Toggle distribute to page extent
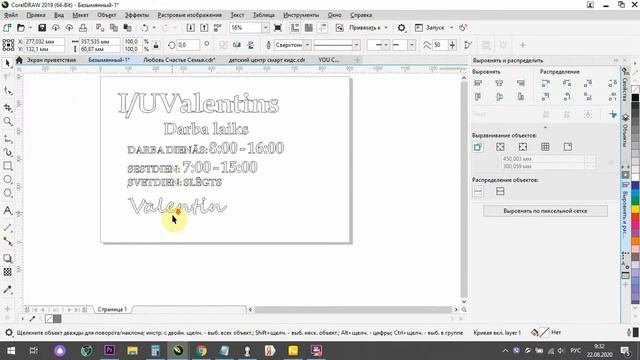The width and height of the screenshot is (640, 360). [x=500, y=191]
